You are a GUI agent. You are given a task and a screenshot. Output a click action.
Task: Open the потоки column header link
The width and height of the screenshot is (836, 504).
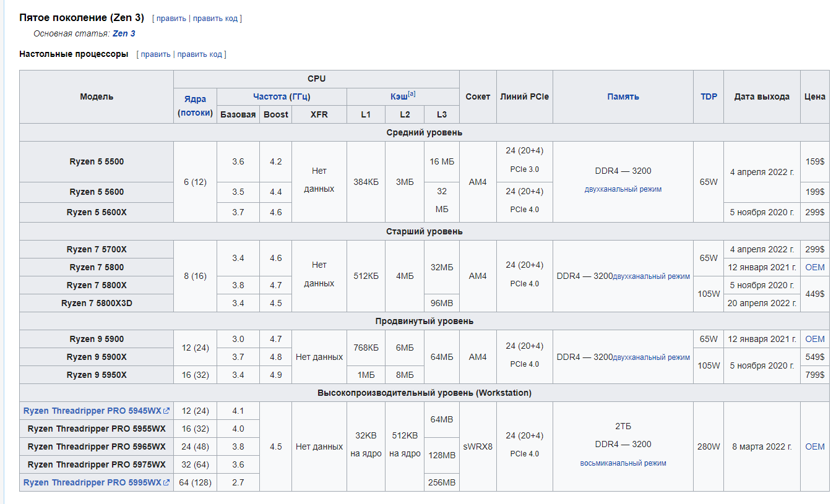pyautogui.click(x=195, y=113)
